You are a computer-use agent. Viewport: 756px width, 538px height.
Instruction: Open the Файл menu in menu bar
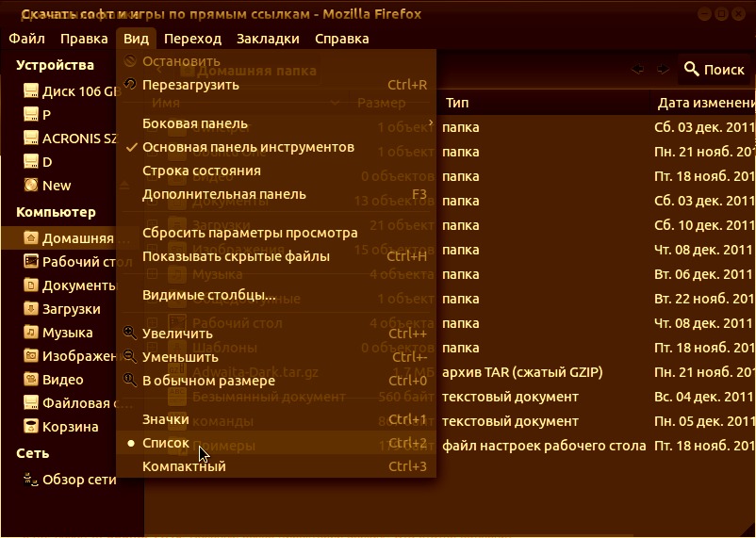(x=27, y=39)
